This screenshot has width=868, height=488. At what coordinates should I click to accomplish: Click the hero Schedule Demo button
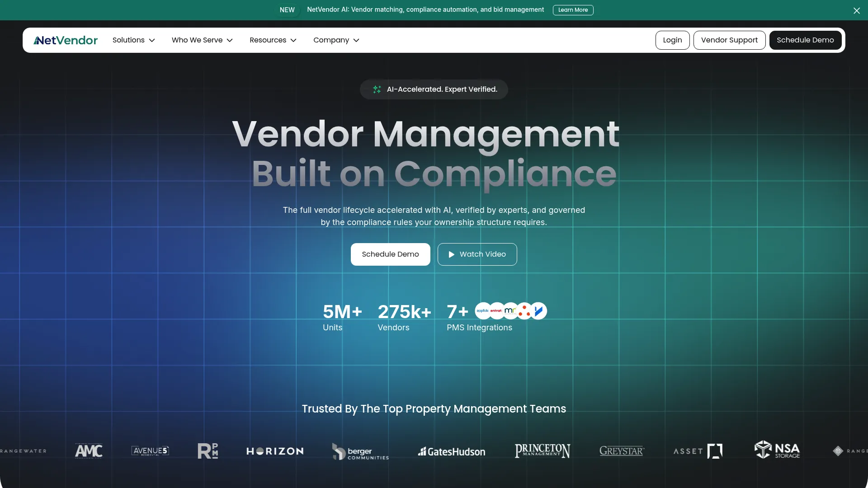click(390, 254)
